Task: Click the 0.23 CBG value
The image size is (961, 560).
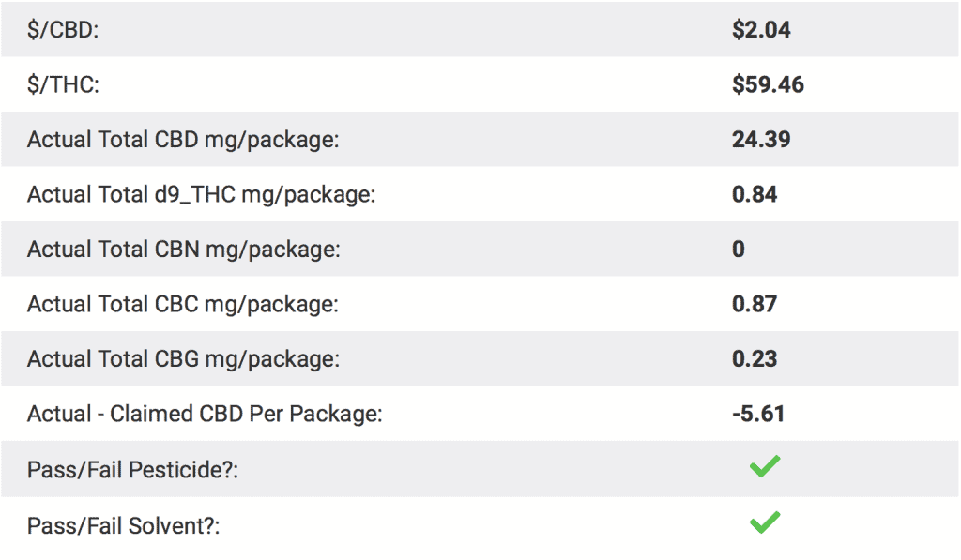Action: (x=755, y=358)
